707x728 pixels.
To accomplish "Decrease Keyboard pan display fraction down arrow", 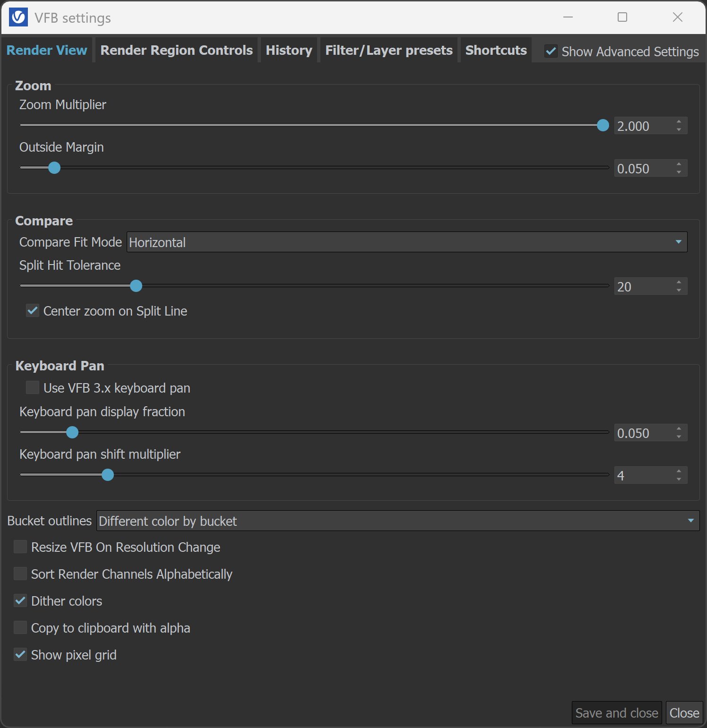I will 679,437.
